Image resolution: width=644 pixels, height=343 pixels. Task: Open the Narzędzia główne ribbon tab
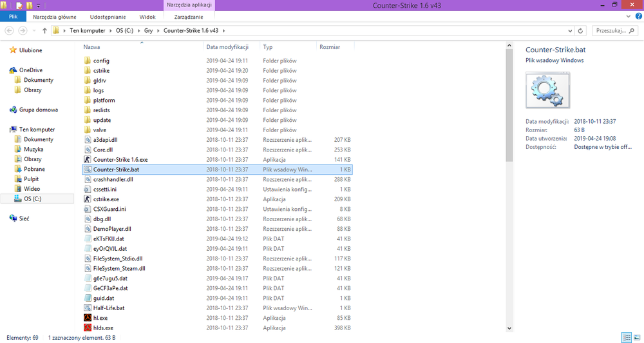55,17
